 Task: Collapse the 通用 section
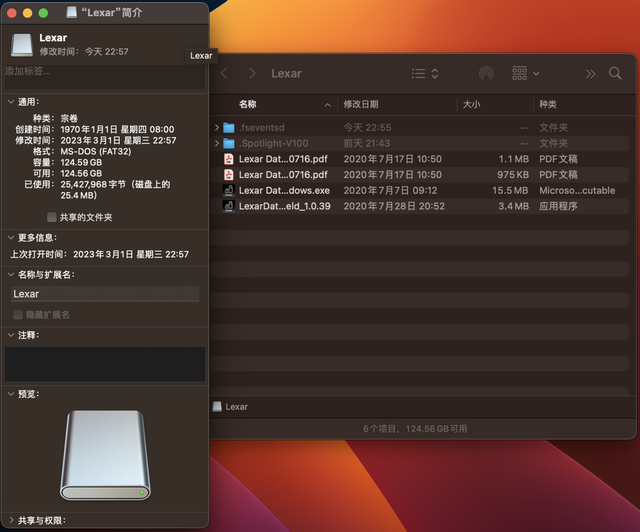point(11,102)
